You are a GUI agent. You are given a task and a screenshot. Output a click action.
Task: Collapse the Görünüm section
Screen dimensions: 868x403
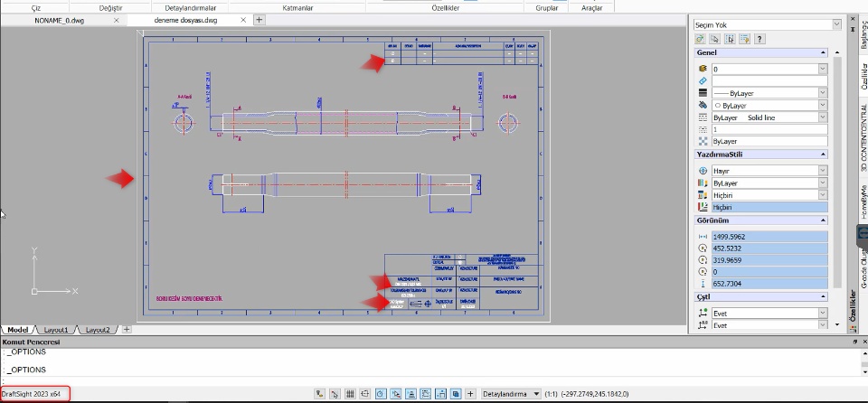(x=823, y=220)
